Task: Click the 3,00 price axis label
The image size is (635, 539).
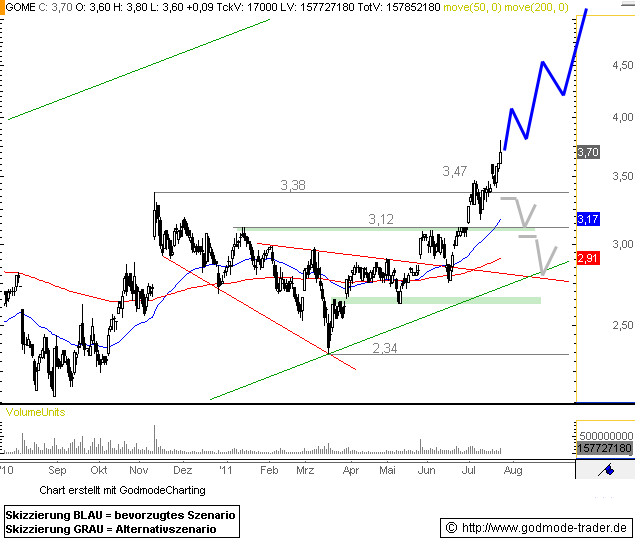Action: 622,244
